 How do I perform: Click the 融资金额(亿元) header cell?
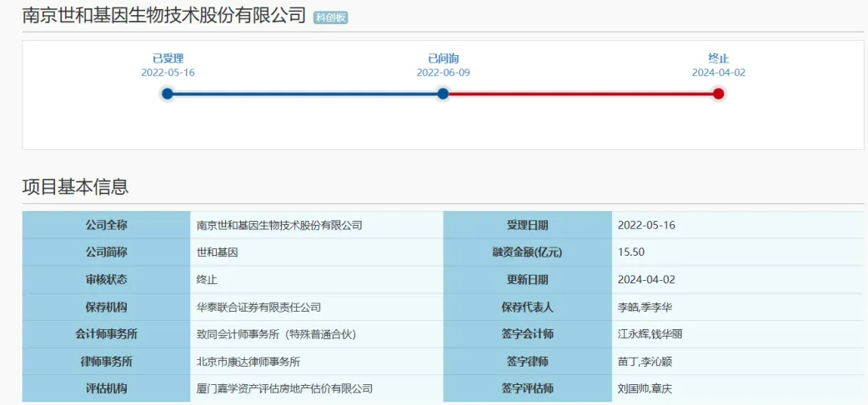pos(528,252)
